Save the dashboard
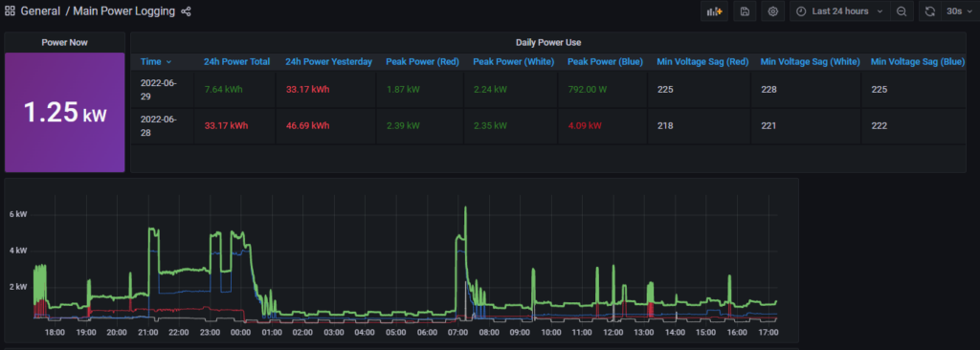The height and width of the screenshot is (350, 980). [745, 11]
